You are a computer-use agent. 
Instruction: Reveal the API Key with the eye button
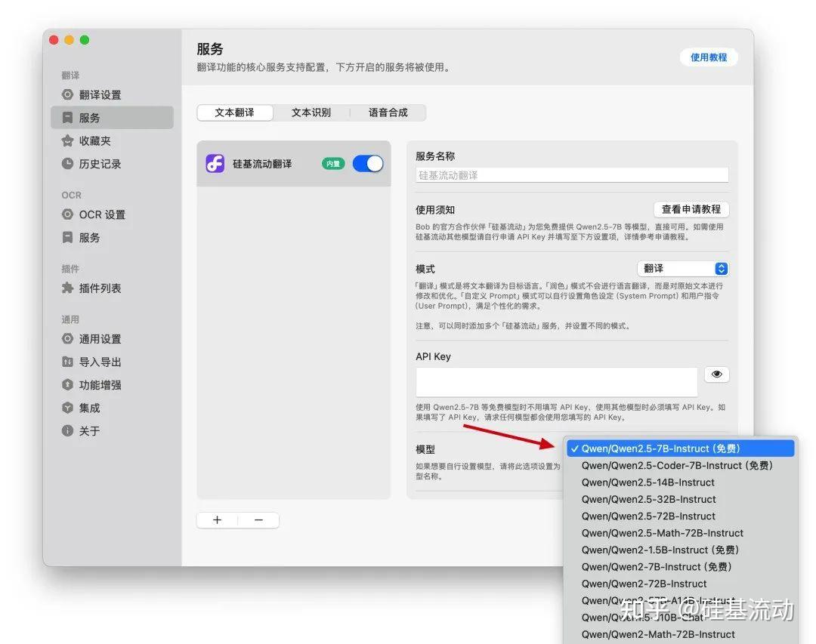(x=716, y=374)
